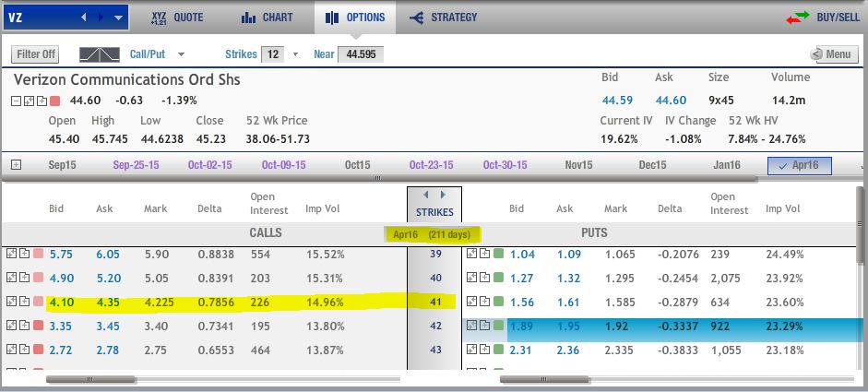
Task: Switch to the CHART tab
Action: coord(268,18)
